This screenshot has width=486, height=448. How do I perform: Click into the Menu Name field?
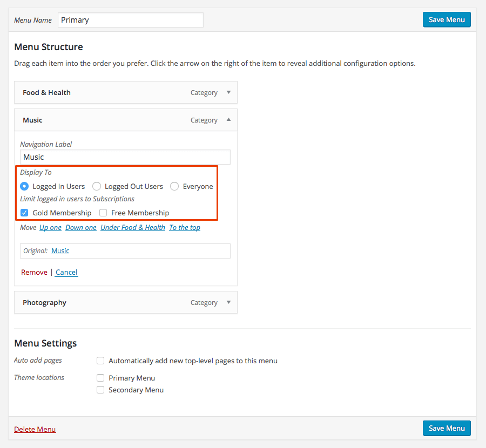tap(131, 20)
